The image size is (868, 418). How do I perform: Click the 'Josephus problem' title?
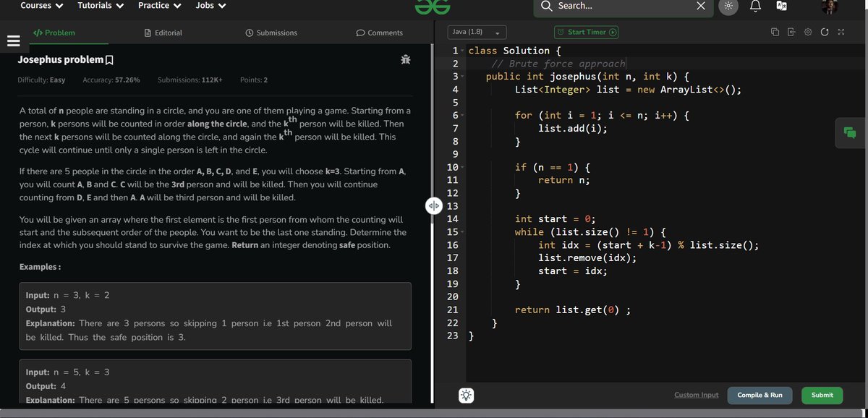tap(60, 59)
